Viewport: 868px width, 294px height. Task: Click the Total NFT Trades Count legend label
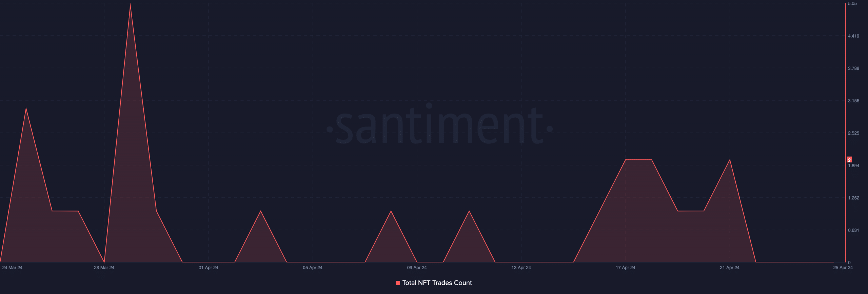point(437,283)
